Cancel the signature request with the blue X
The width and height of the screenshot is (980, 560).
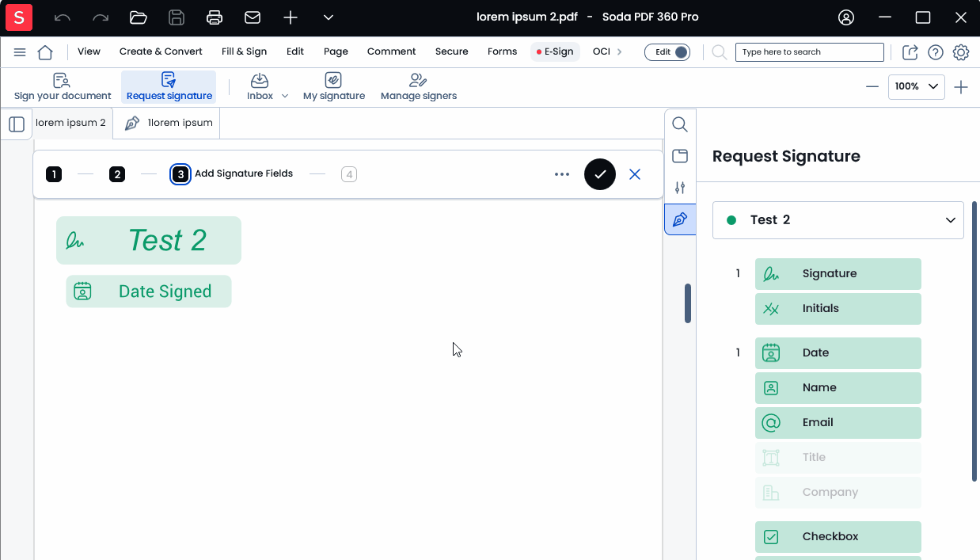pos(635,174)
